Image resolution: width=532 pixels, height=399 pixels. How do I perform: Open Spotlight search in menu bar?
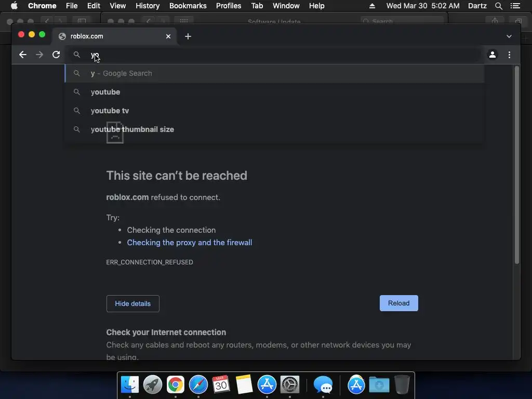point(498,6)
